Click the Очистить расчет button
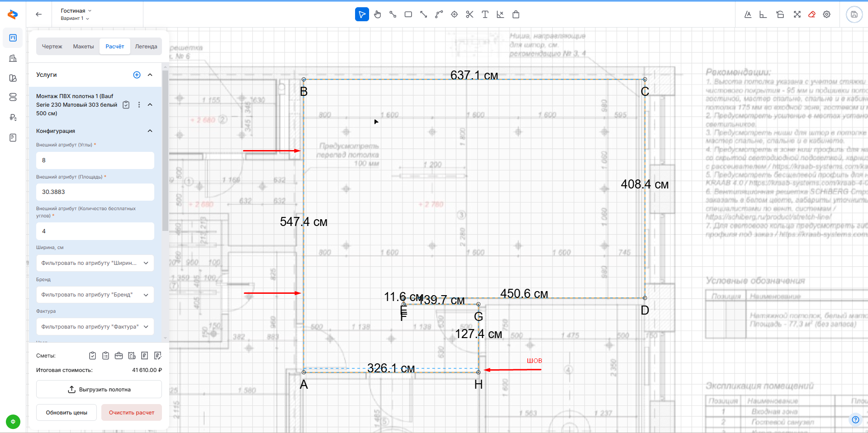The height and width of the screenshot is (433, 868). click(x=132, y=413)
